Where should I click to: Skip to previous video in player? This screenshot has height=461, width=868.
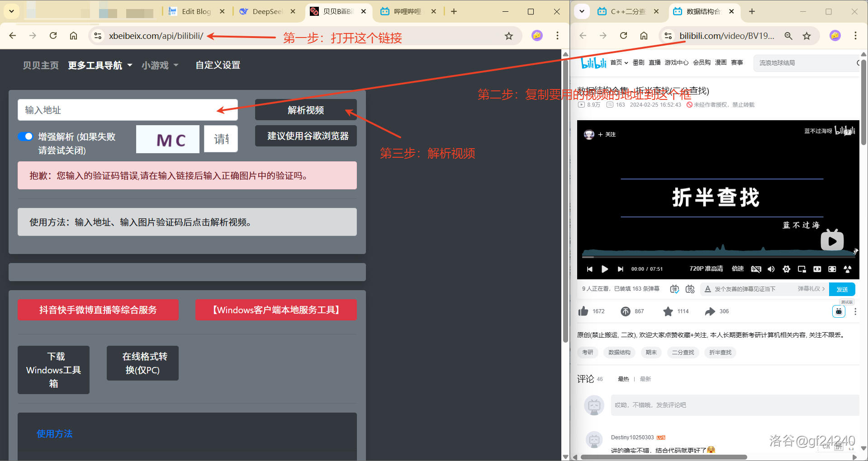coord(589,269)
